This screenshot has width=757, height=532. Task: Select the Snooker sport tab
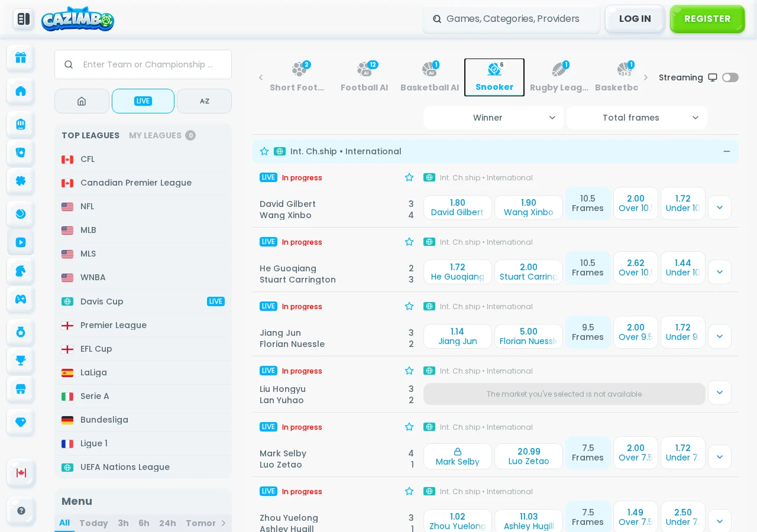tap(494, 77)
